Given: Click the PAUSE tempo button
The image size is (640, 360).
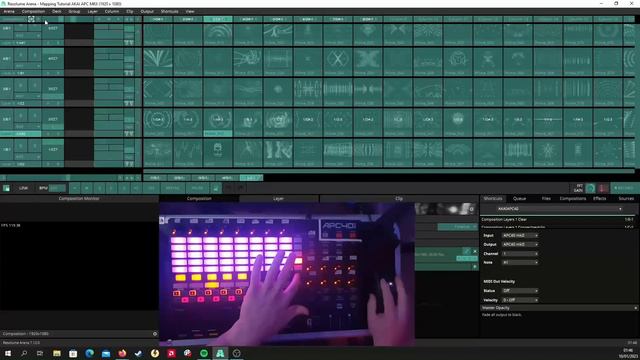Looking at the screenshot, I should coord(198,188).
